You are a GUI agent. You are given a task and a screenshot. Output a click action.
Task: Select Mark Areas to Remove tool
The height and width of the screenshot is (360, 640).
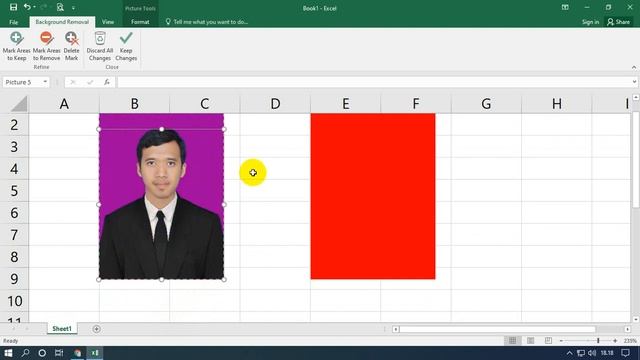[x=47, y=47]
